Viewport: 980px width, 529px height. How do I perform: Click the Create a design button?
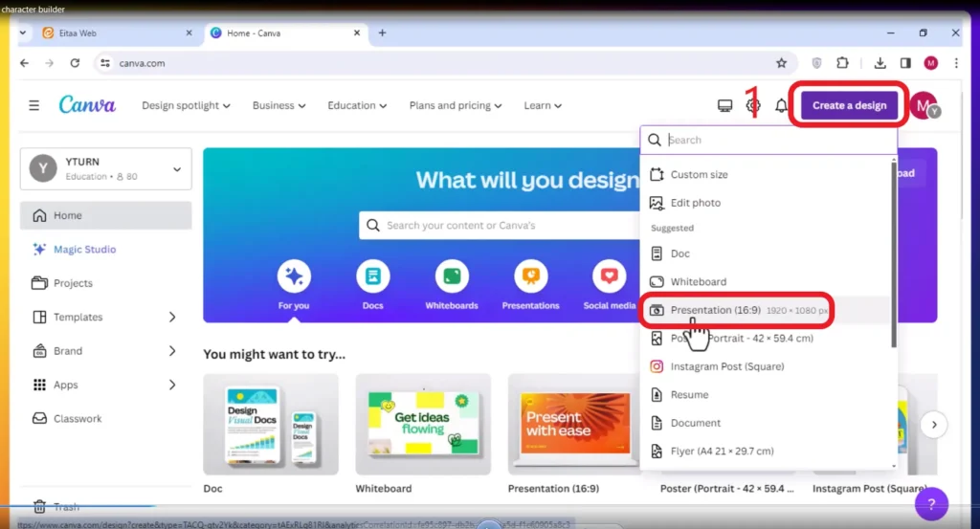coord(850,105)
